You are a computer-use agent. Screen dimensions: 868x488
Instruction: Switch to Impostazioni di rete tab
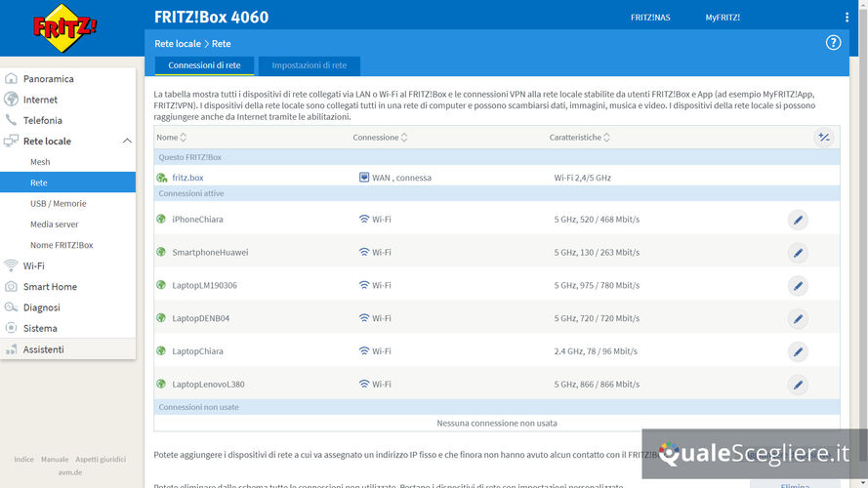[309, 65]
